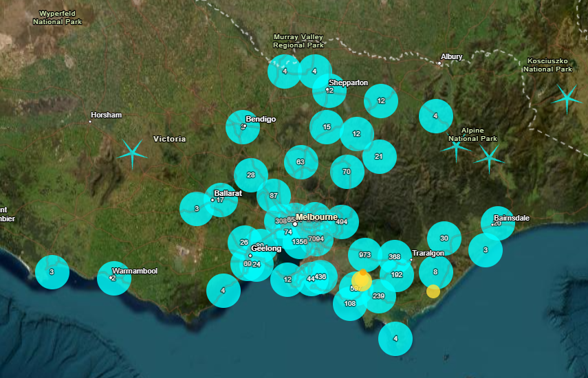Screen dimensions: 588x378
Task: Click the 2 cluster at Warrnambool
Action: coord(114,278)
